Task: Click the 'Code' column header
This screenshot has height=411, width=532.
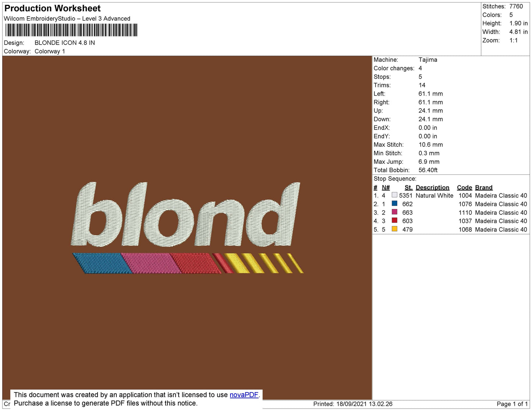Action: (x=464, y=188)
